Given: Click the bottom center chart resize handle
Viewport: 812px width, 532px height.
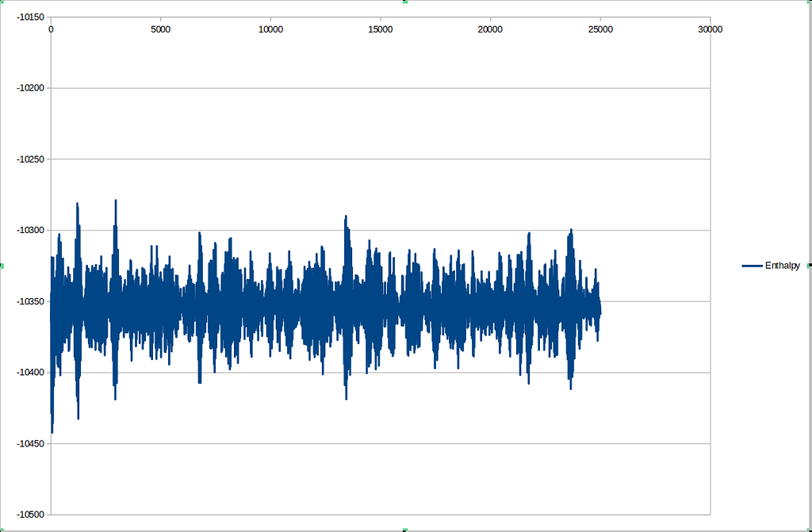Looking at the screenshot, I should (405, 530).
